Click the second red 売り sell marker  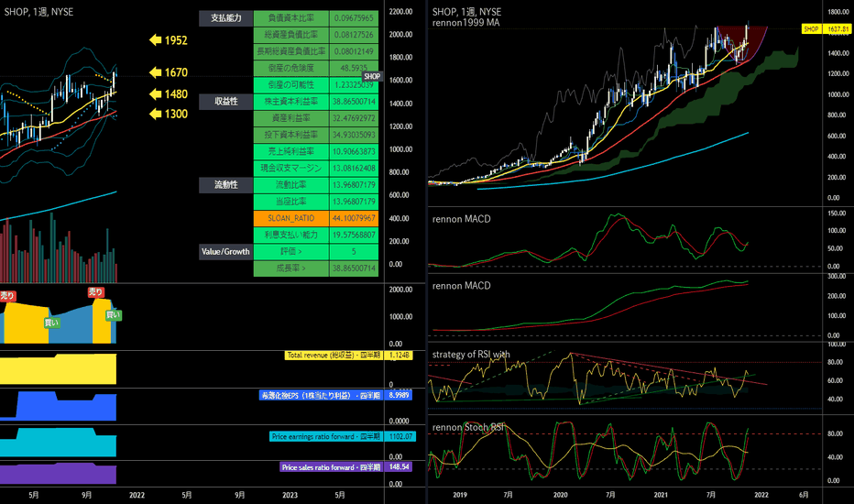click(x=96, y=292)
